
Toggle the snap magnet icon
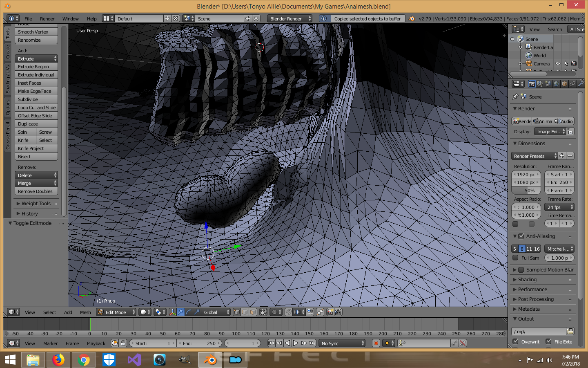289,312
